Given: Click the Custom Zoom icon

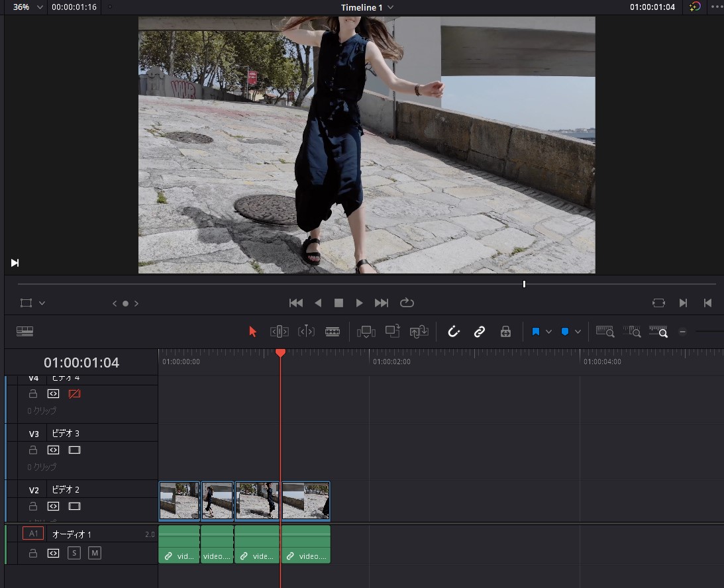Looking at the screenshot, I should click(658, 331).
